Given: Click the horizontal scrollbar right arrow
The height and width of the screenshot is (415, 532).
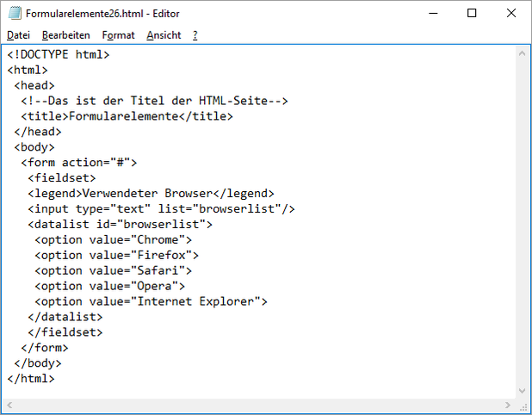Looking at the screenshot, I should tap(508, 405).
